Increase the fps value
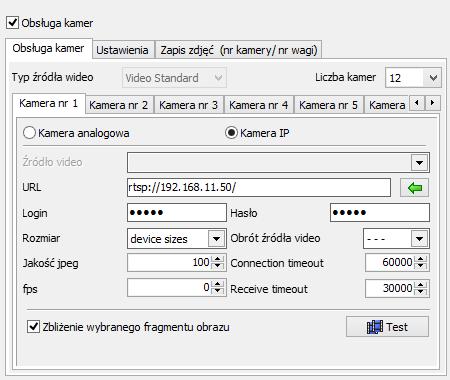The image size is (450, 380). pyautogui.click(x=218, y=284)
